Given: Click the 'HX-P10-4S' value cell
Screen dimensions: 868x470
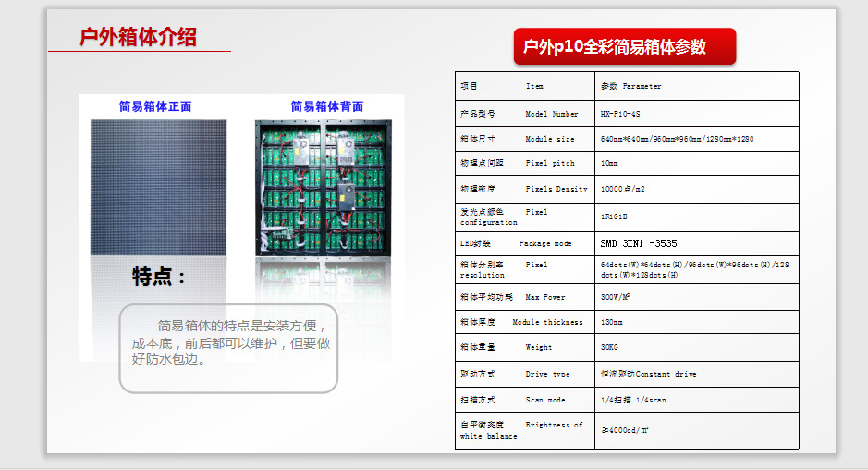Looking at the screenshot, I should click(697, 114).
